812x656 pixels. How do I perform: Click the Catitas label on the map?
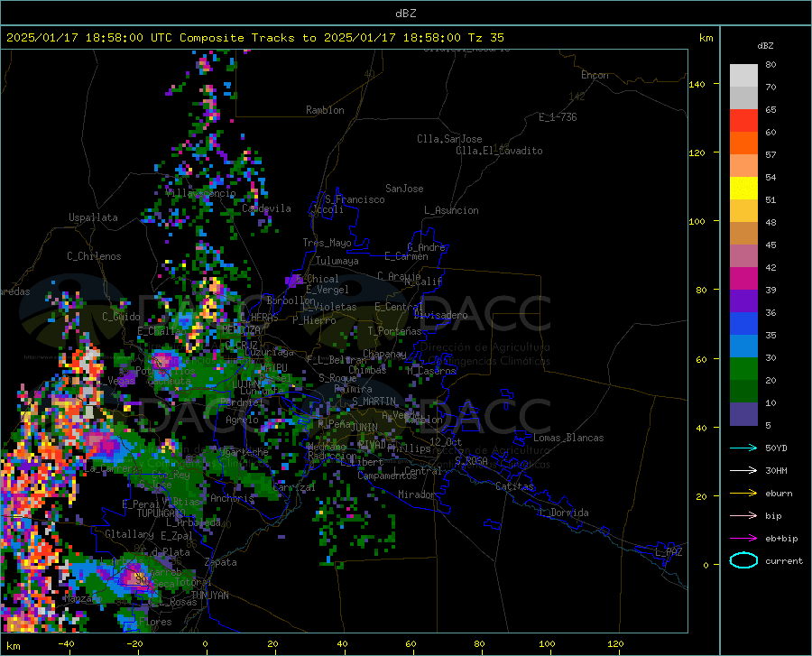514,486
